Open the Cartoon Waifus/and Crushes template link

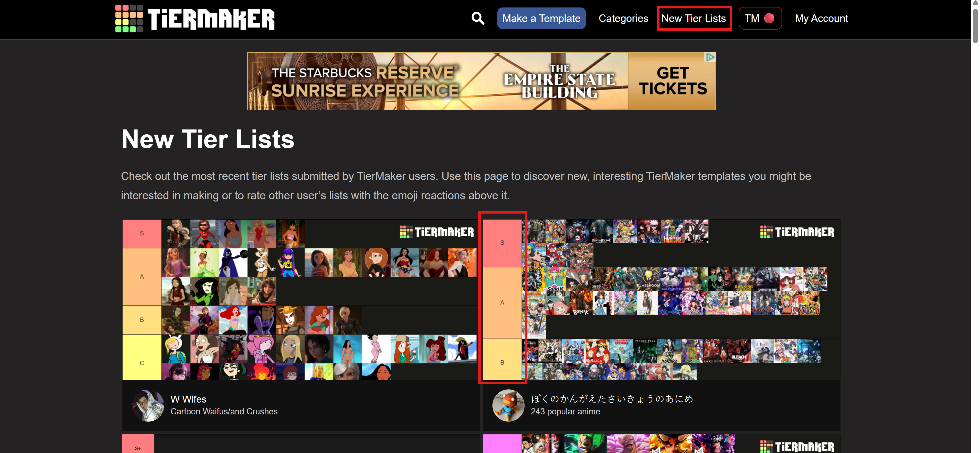pos(224,412)
